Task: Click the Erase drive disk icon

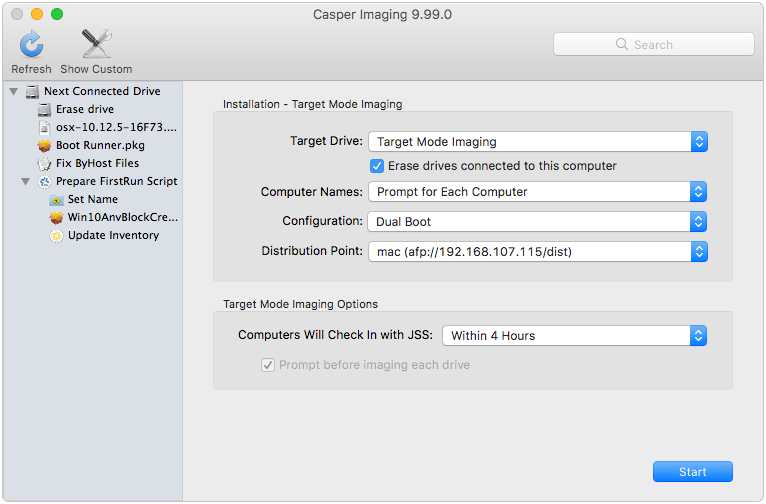Action: pos(44,109)
